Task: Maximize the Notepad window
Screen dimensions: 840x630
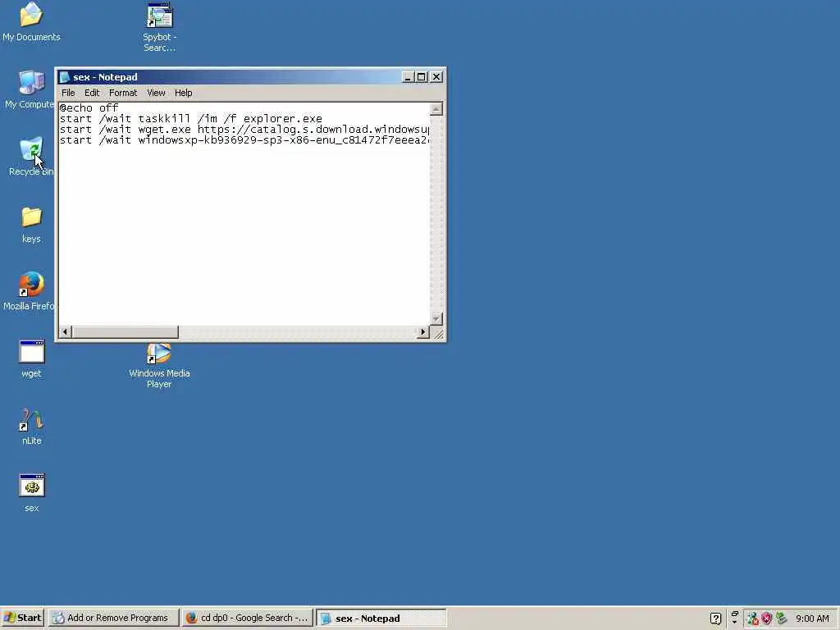Action: [x=422, y=77]
